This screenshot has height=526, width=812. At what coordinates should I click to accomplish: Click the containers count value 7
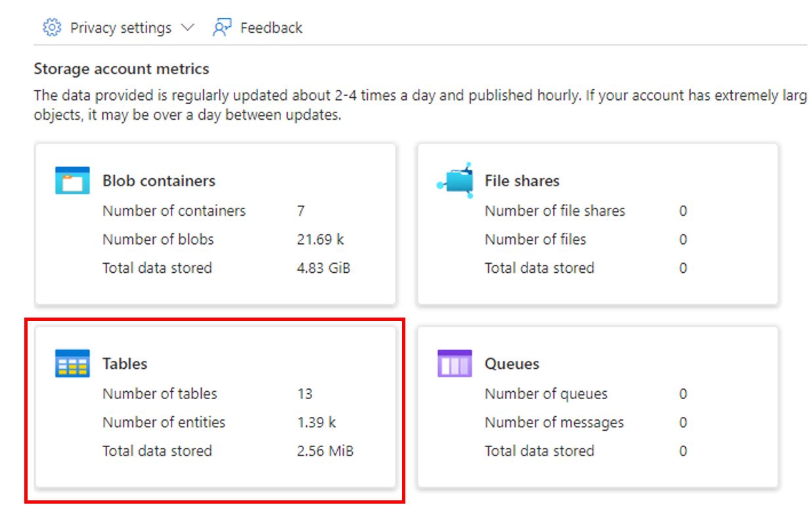coord(301,211)
